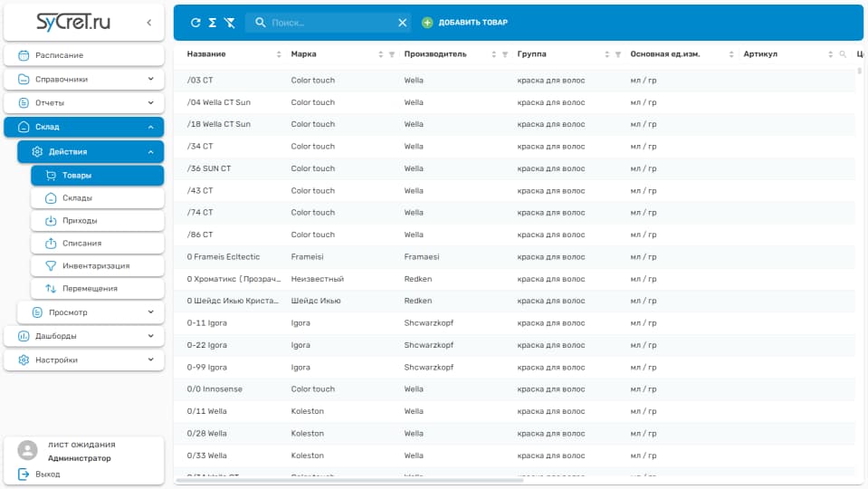Image resolution: width=868 pixels, height=489 pixels.
Task: Collapse the Склад section chevron
Action: click(150, 127)
